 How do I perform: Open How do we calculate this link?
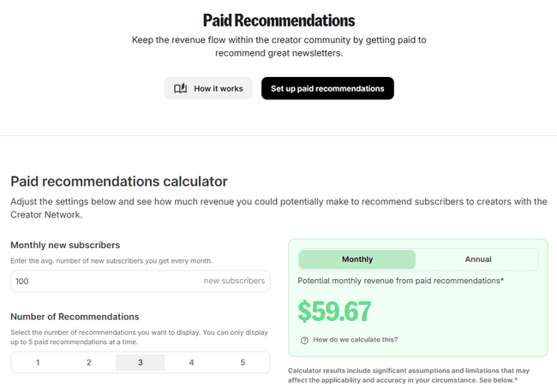[x=355, y=340]
